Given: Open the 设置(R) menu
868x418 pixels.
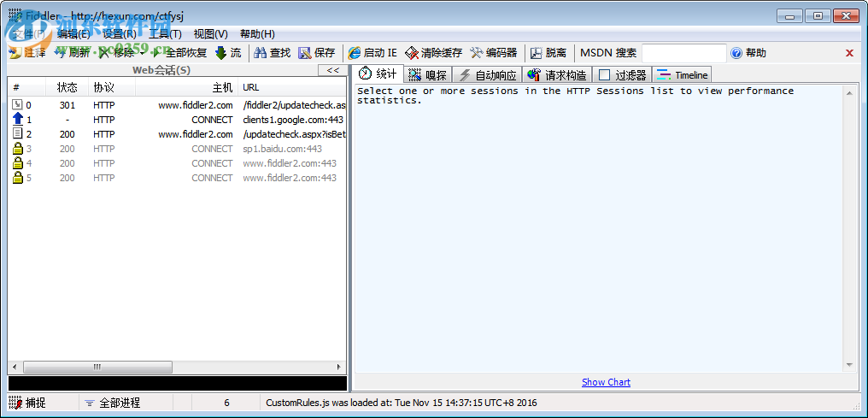Looking at the screenshot, I should coord(120,34).
